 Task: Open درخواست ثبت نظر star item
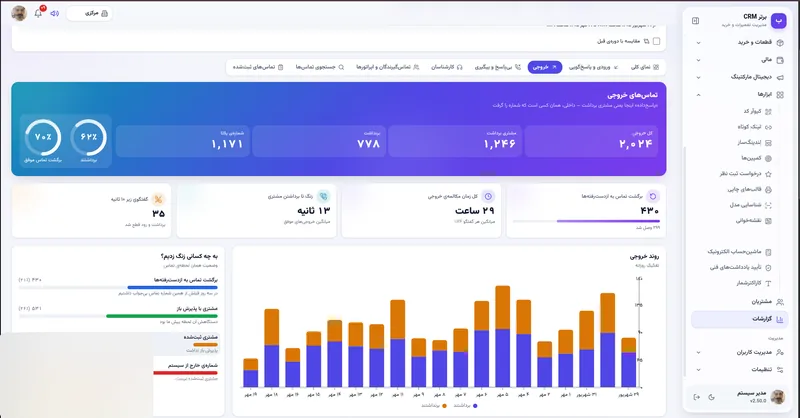click(x=746, y=174)
